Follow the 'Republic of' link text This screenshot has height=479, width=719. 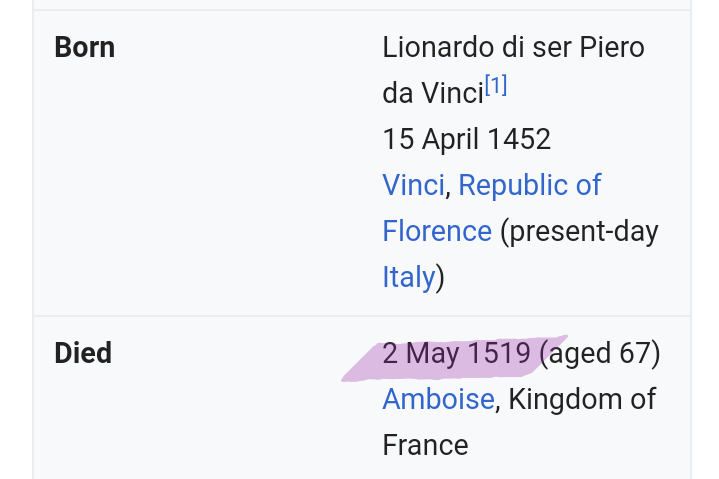tap(530, 185)
